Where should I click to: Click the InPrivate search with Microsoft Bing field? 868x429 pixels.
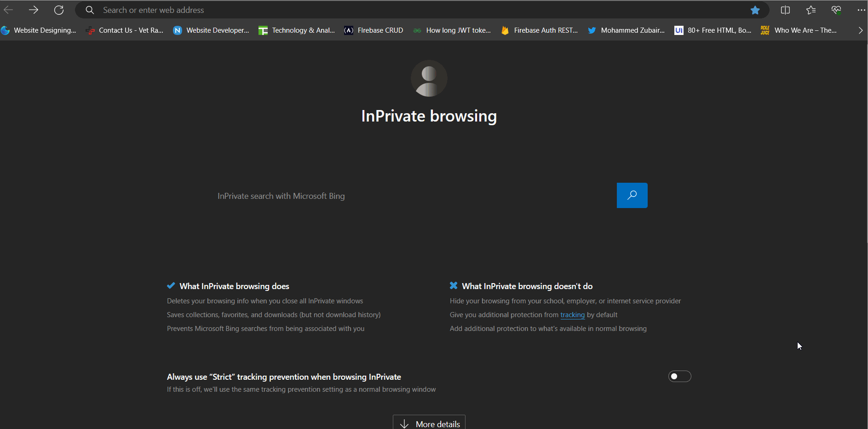pyautogui.click(x=414, y=196)
